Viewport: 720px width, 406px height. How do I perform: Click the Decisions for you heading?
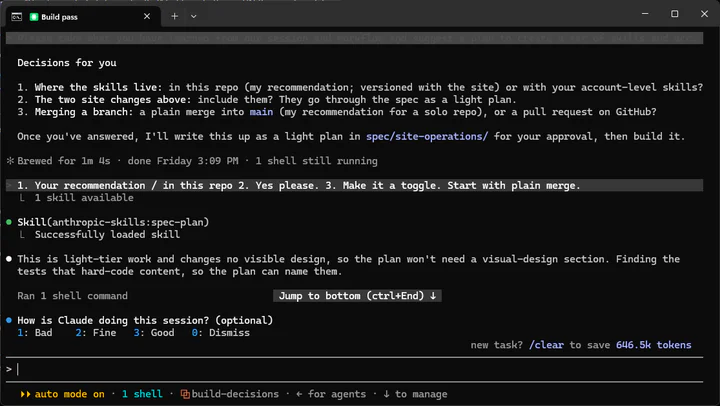(67, 63)
